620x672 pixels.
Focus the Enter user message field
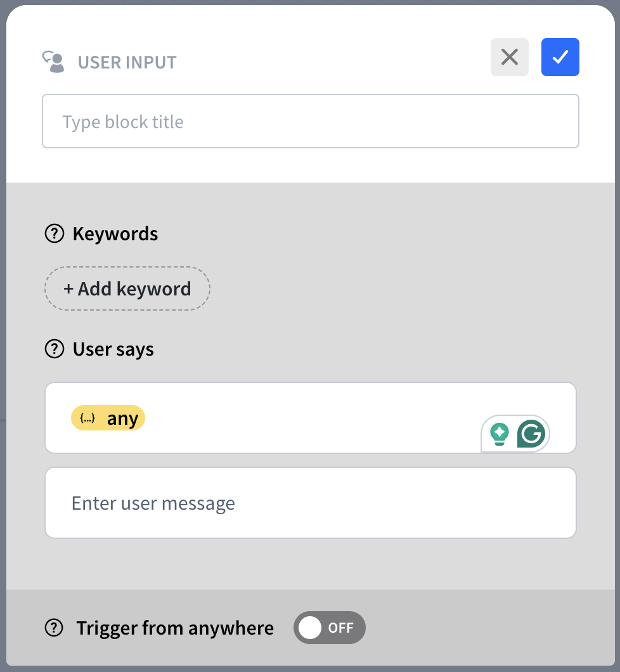pyautogui.click(x=310, y=503)
